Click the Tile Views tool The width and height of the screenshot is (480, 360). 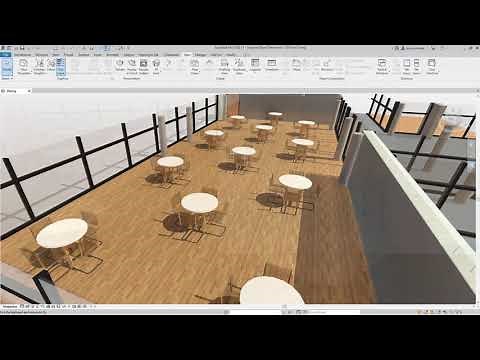417,66
